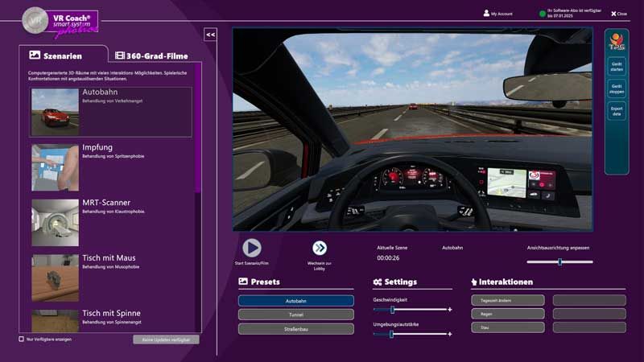Viewport: 644px width, 362px height.
Task: Start the scenario with the play icon
Action: (251, 248)
